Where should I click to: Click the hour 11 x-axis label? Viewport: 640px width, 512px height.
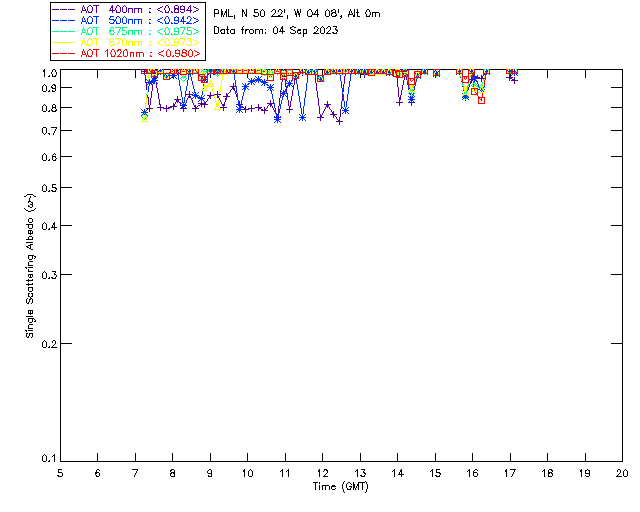point(285,474)
